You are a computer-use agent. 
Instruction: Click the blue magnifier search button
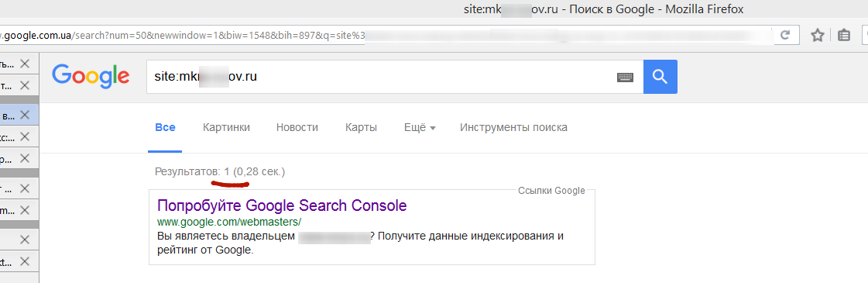tap(660, 77)
